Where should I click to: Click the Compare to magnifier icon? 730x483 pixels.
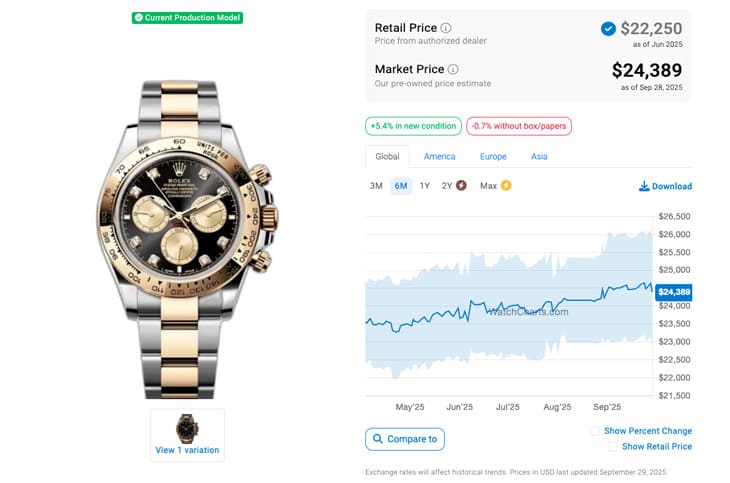[376, 439]
